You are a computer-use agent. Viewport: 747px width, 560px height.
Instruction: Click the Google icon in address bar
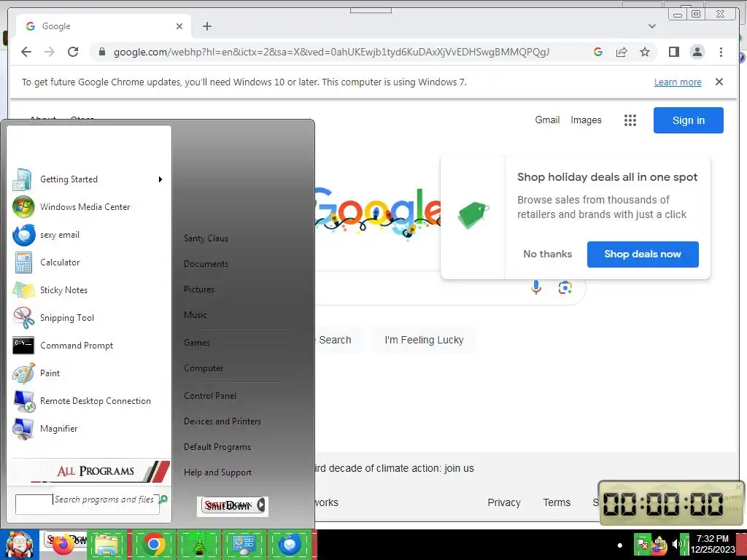coord(598,52)
